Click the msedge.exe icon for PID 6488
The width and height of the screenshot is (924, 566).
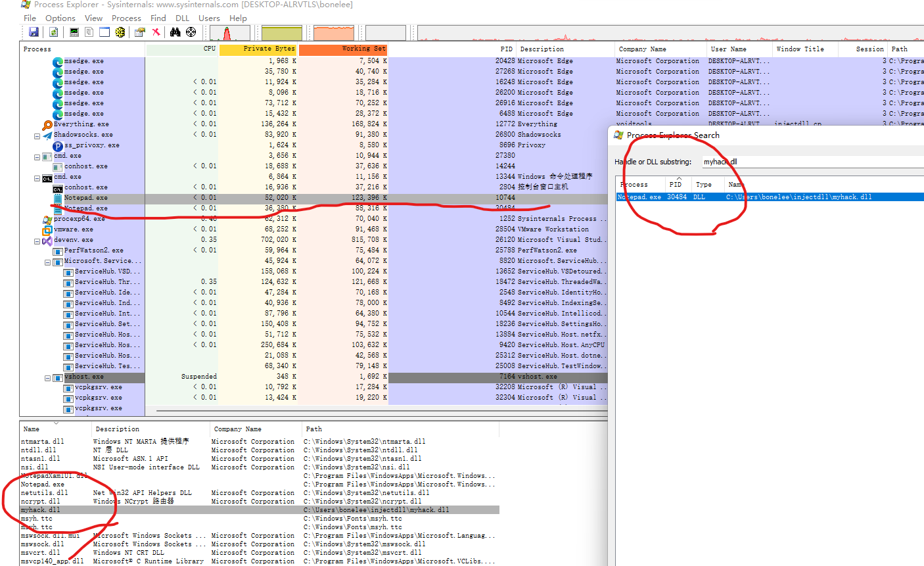point(58,114)
